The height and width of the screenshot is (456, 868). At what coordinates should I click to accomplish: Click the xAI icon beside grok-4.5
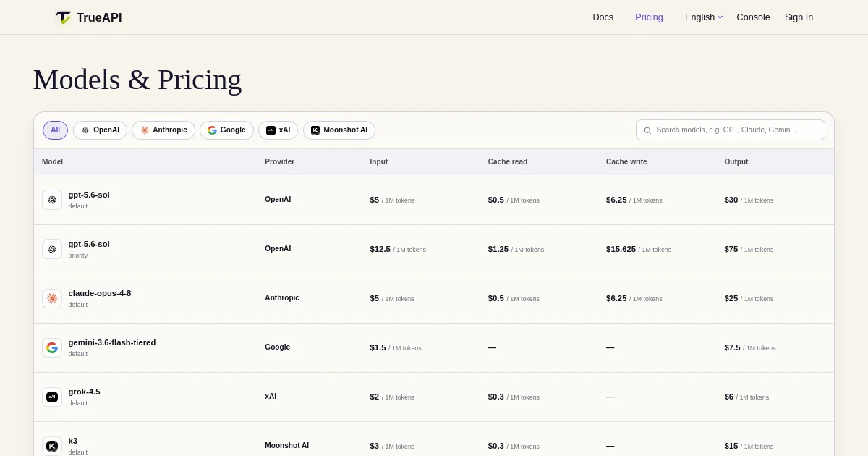point(52,397)
